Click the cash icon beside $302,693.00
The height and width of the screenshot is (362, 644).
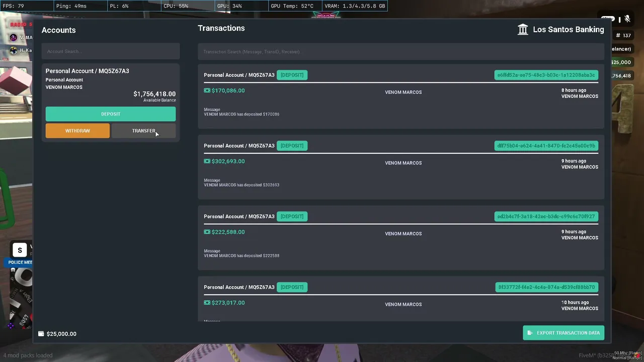207,161
